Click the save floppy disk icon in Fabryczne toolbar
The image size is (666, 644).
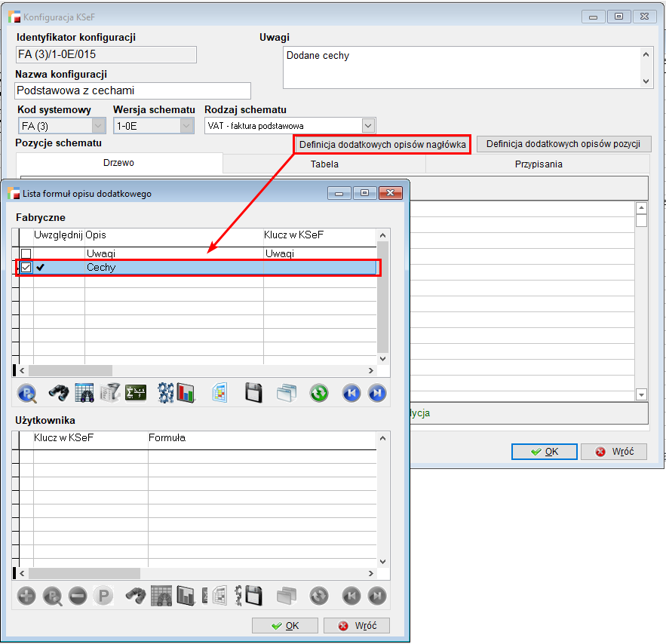pyautogui.click(x=254, y=393)
